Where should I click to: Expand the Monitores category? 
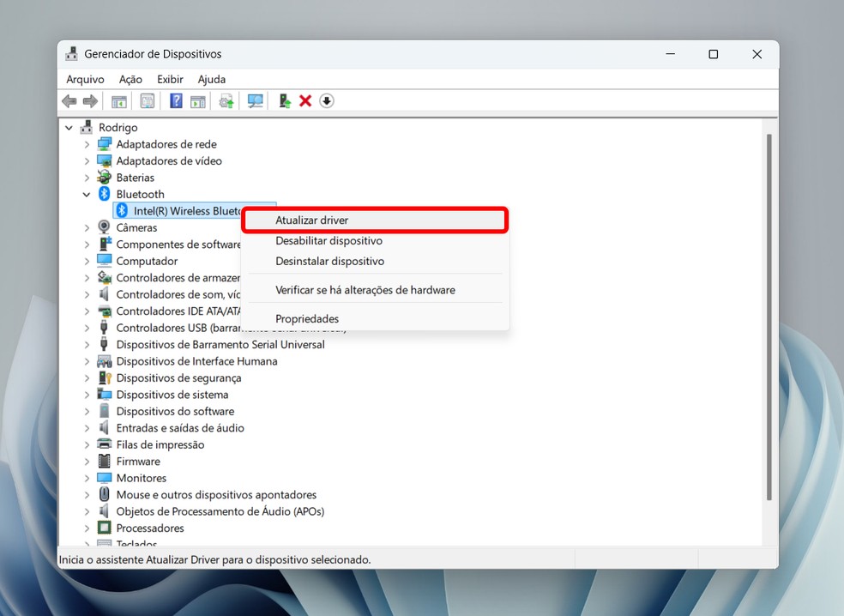click(x=86, y=478)
